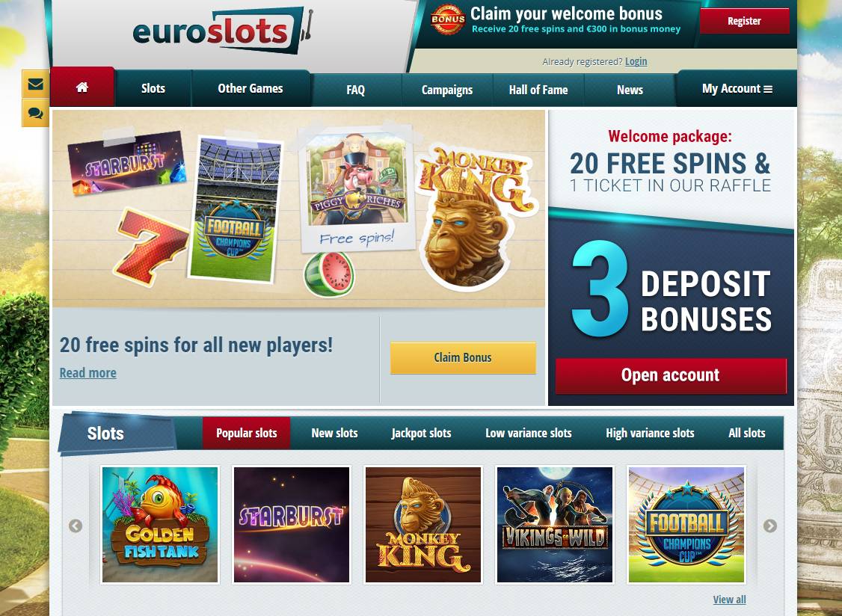Screen dimensions: 842x616
Task: Open the Slots navigation menu
Action: (153, 89)
